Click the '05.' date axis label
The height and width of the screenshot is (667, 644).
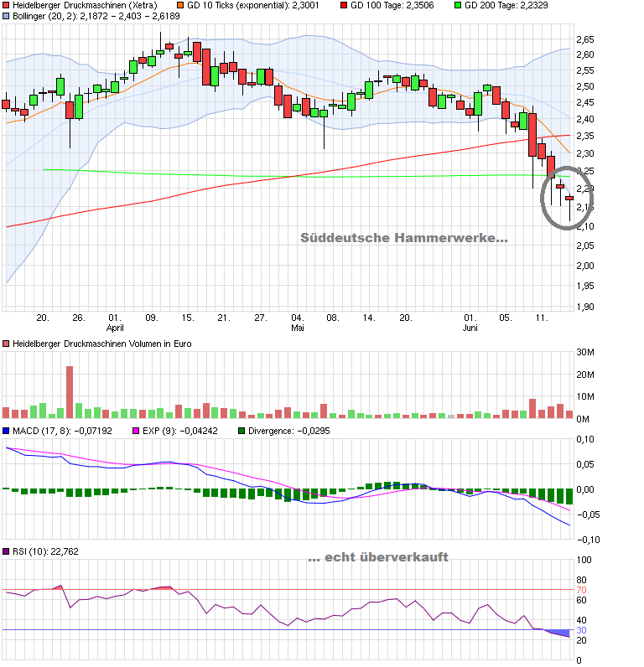point(506,318)
